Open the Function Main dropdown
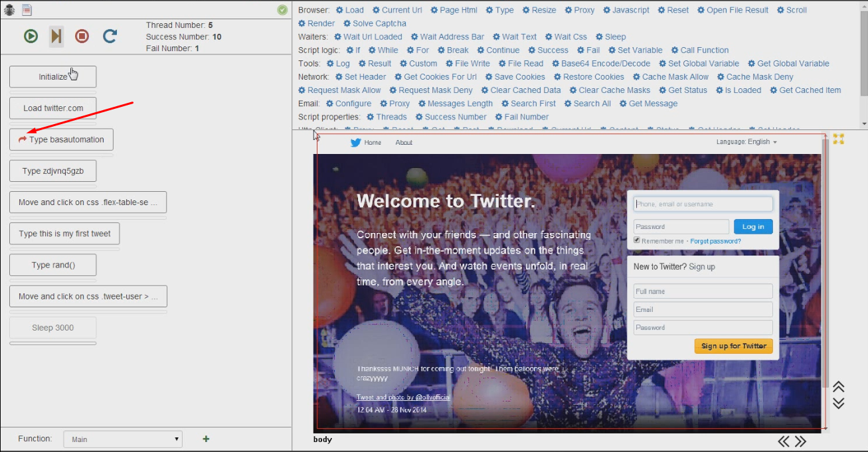This screenshot has height=452, width=868. 123,439
